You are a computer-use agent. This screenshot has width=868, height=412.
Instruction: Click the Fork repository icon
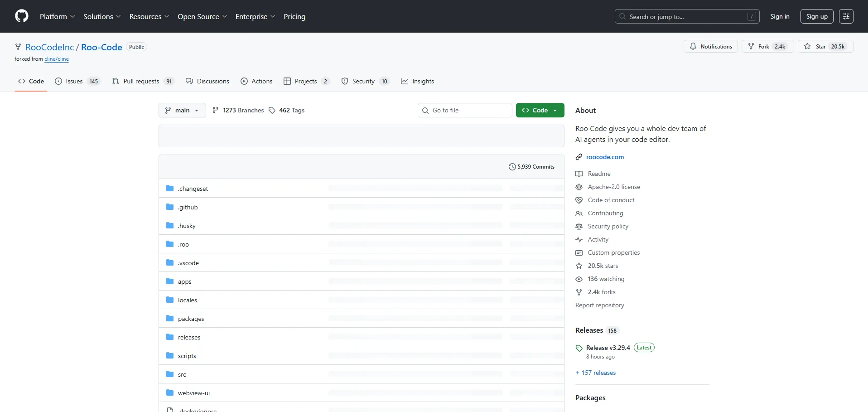[751, 46]
